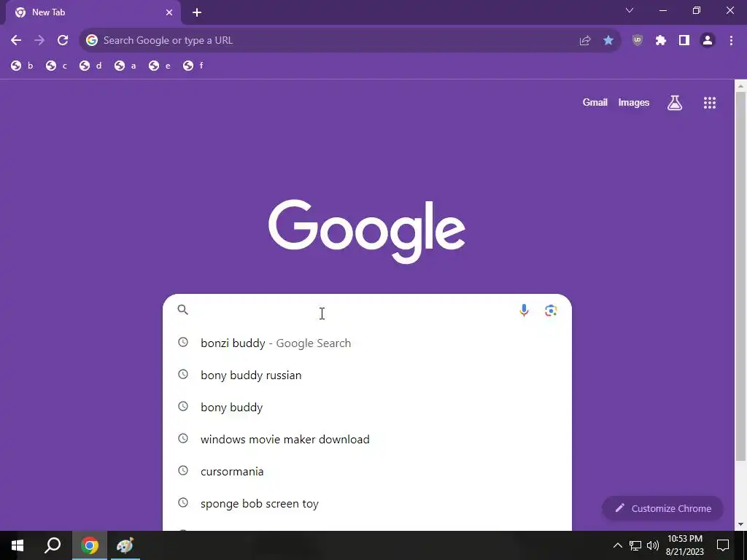Select suggestion 'windows movie maker download'
Image resolution: width=747 pixels, height=560 pixels.
coord(367,440)
